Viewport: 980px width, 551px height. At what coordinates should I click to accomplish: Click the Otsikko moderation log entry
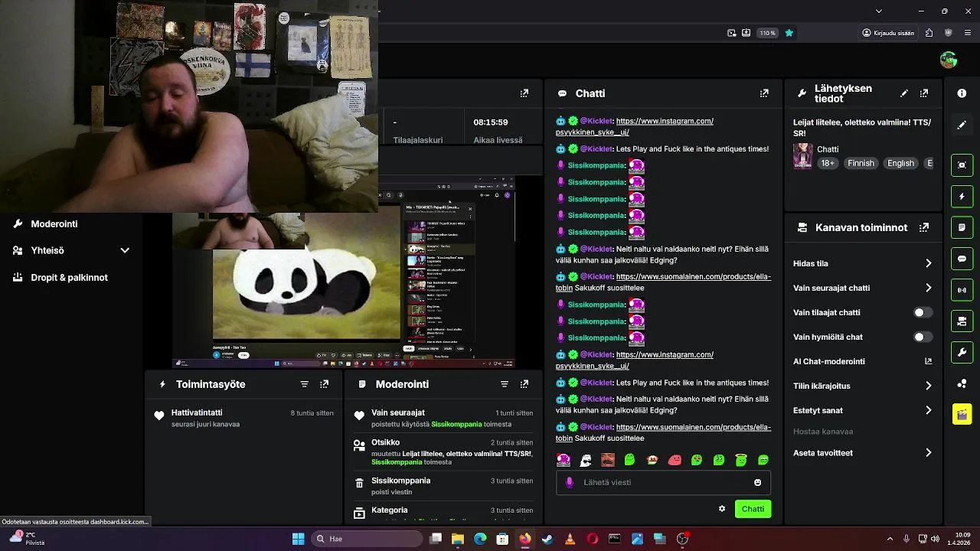click(443, 452)
